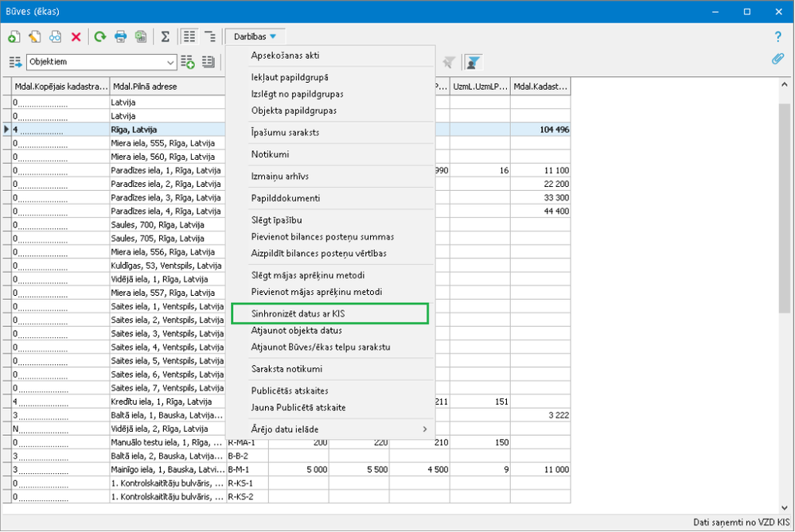Screen dimensions: 795x532
Task: Expand the Ārējo datu ielāde submenu
Action: pos(330,429)
